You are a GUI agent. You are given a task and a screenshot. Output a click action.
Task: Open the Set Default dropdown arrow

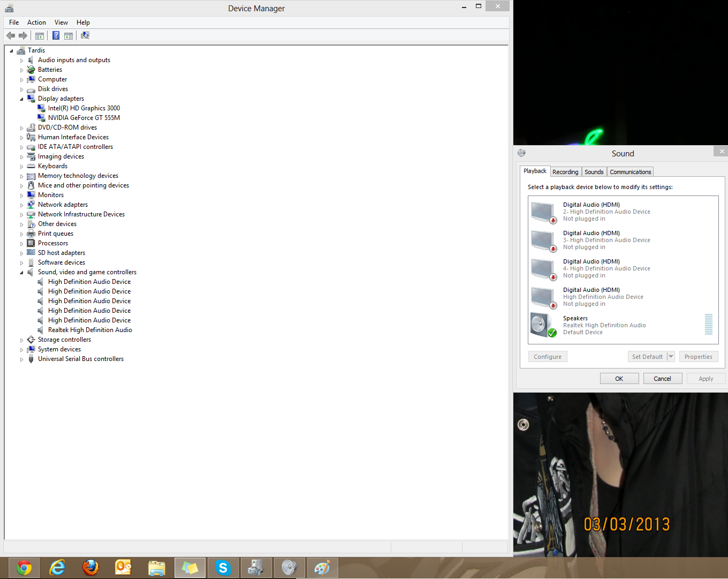(671, 357)
